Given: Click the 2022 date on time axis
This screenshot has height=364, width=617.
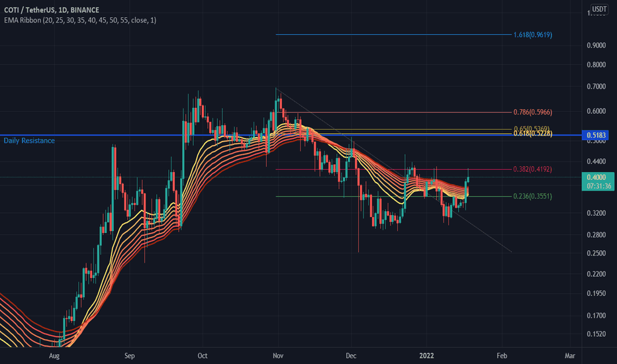Looking at the screenshot, I should click(426, 356).
